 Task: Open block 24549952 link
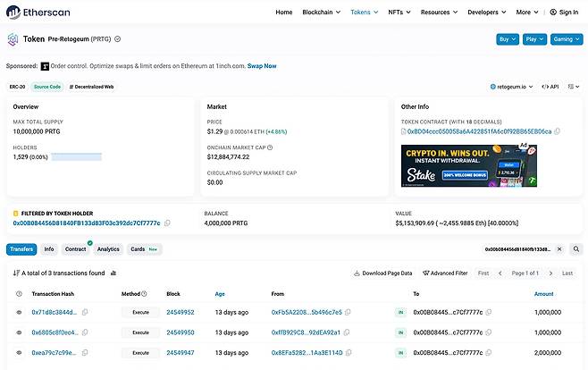[180, 312]
